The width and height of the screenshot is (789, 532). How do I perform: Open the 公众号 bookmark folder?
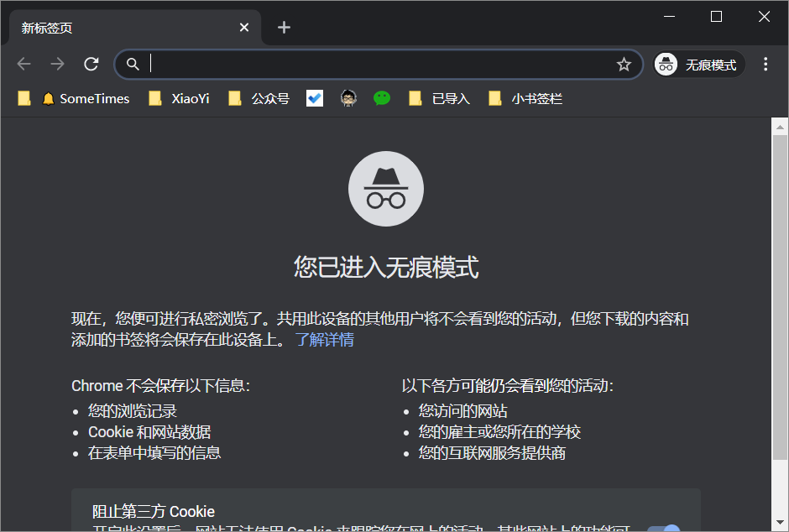(x=259, y=98)
